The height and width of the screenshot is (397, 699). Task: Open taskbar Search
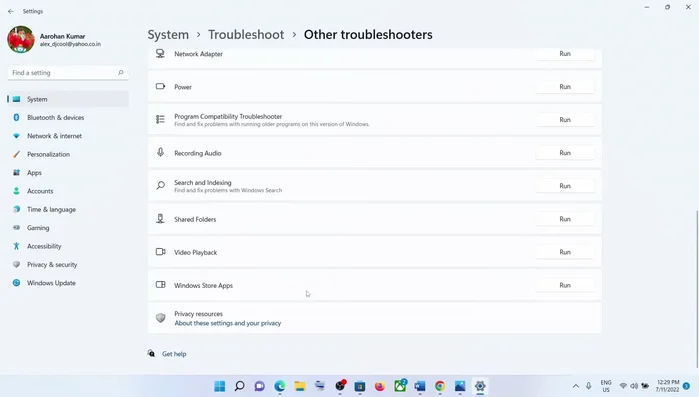(x=239, y=386)
